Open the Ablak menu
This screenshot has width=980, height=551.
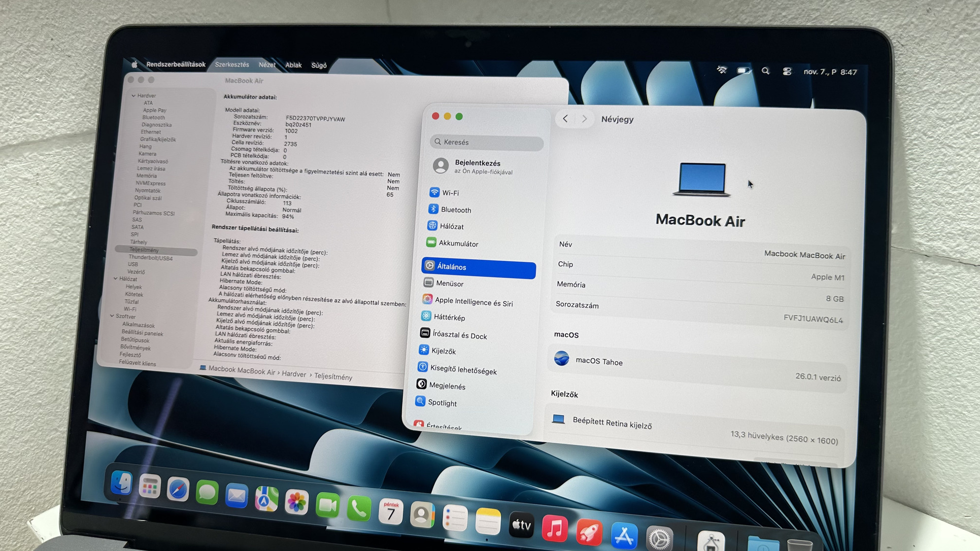[x=293, y=65]
